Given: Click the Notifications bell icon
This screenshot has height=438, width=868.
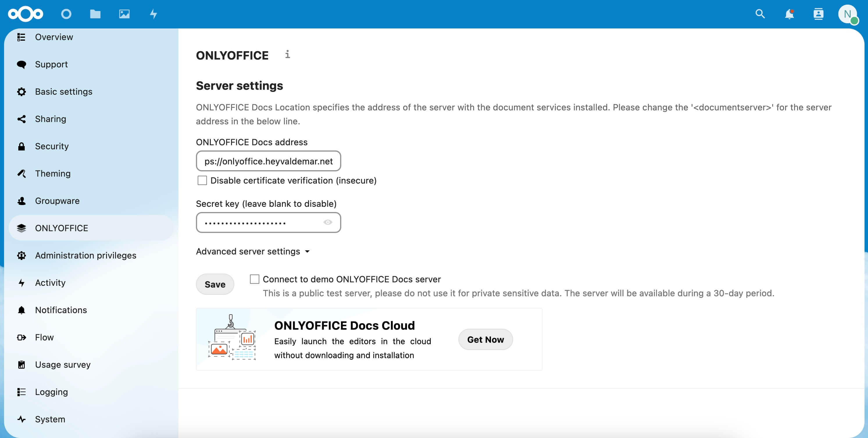Looking at the screenshot, I should [789, 14].
